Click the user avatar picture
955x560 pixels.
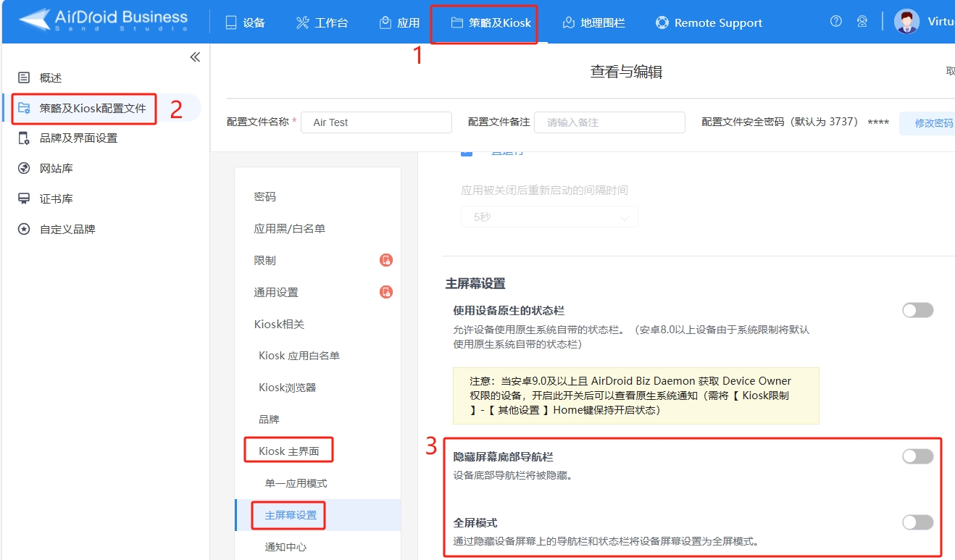pos(906,21)
